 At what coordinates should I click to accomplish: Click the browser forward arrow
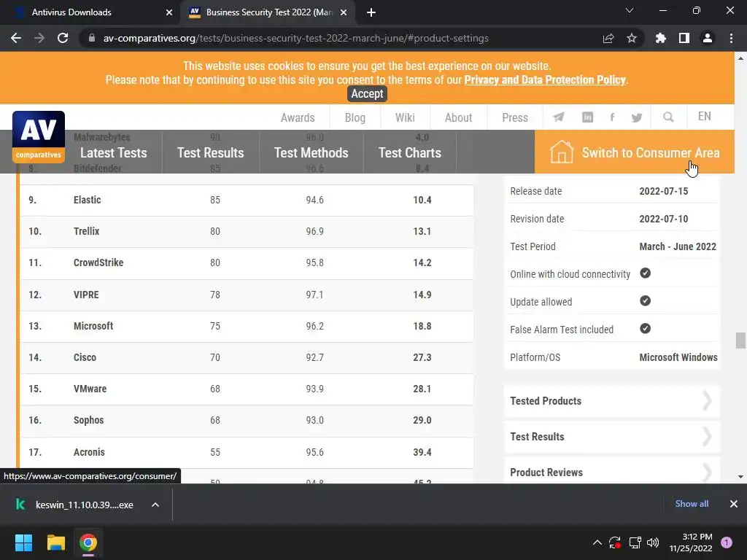(x=39, y=38)
